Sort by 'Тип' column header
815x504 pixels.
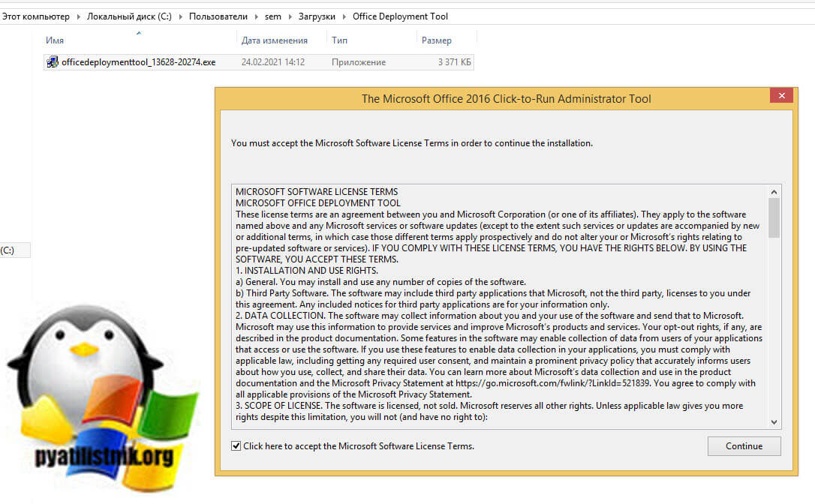pyautogui.click(x=339, y=40)
